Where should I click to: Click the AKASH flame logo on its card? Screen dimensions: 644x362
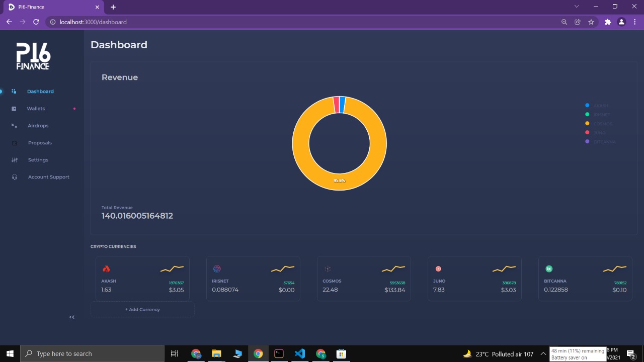coord(106,268)
